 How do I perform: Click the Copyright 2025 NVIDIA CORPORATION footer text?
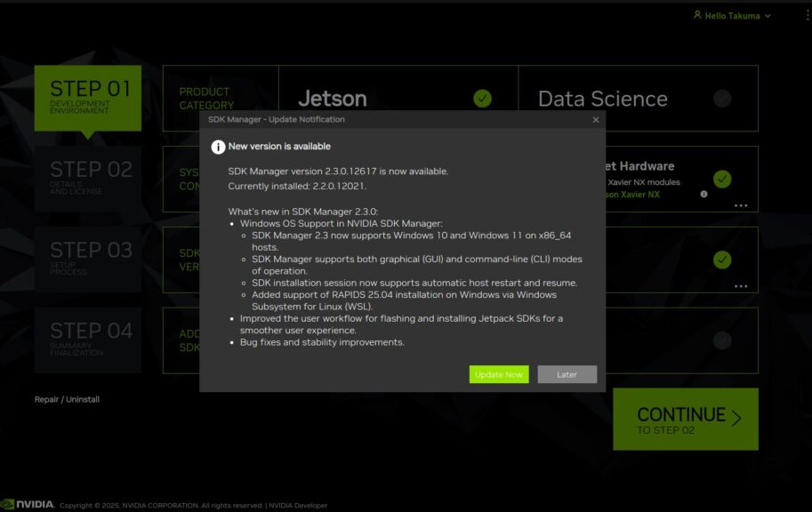click(161, 505)
